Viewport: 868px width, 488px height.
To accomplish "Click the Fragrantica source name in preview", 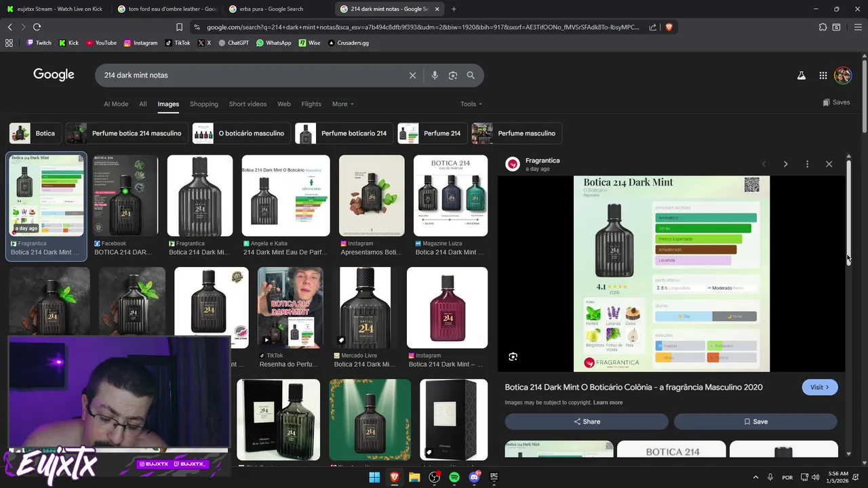I will pos(542,161).
